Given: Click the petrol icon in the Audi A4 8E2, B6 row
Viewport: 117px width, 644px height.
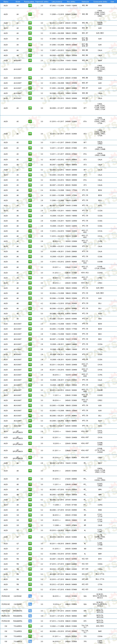Looking at the screenshot, I should (30, 6).
